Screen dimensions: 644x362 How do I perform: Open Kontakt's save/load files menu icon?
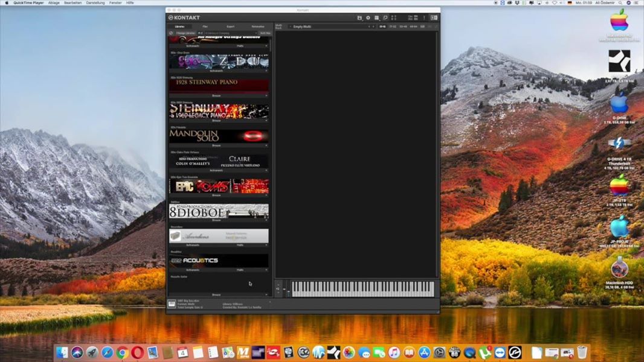pyautogui.click(x=359, y=17)
